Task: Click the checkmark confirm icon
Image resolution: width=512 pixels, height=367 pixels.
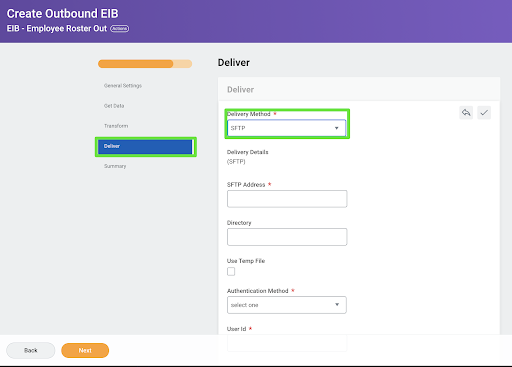Action: [484, 113]
